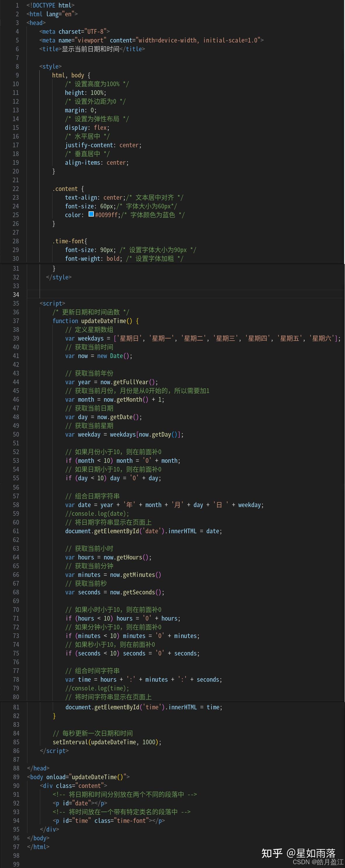Click the meta name="viewport" line

[152, 40]
